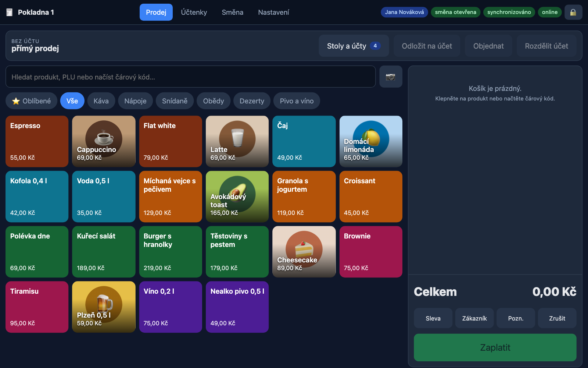This screenshot has width=588, height=368.
Task: Add Avokádový toast to the cart
Action: point(237,197)
